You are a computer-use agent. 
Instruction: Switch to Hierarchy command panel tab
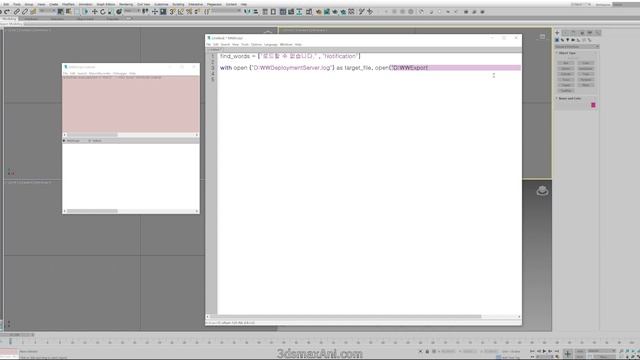point(573,33)
